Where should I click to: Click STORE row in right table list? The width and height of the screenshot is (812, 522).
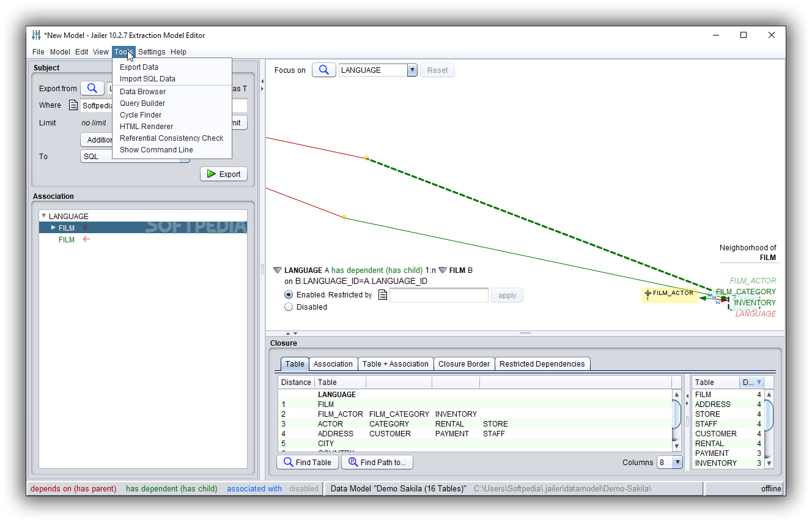coord(728,414)
